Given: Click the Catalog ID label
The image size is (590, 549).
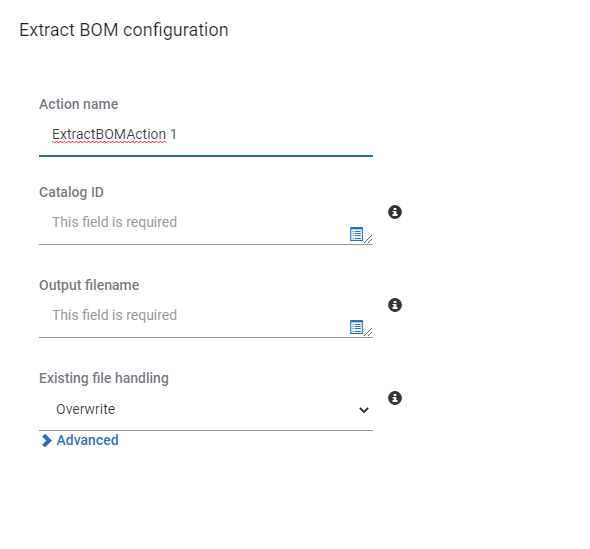Looking at the screenshot, I should 71,192.
